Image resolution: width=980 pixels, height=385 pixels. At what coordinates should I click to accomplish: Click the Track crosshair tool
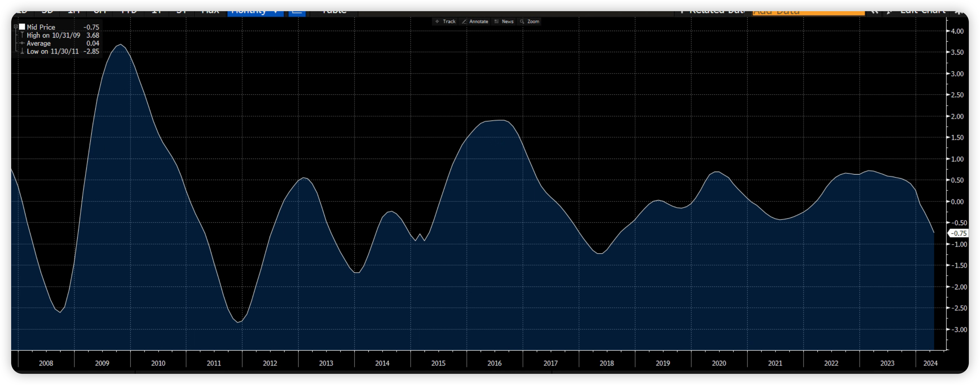coord(445,22)
